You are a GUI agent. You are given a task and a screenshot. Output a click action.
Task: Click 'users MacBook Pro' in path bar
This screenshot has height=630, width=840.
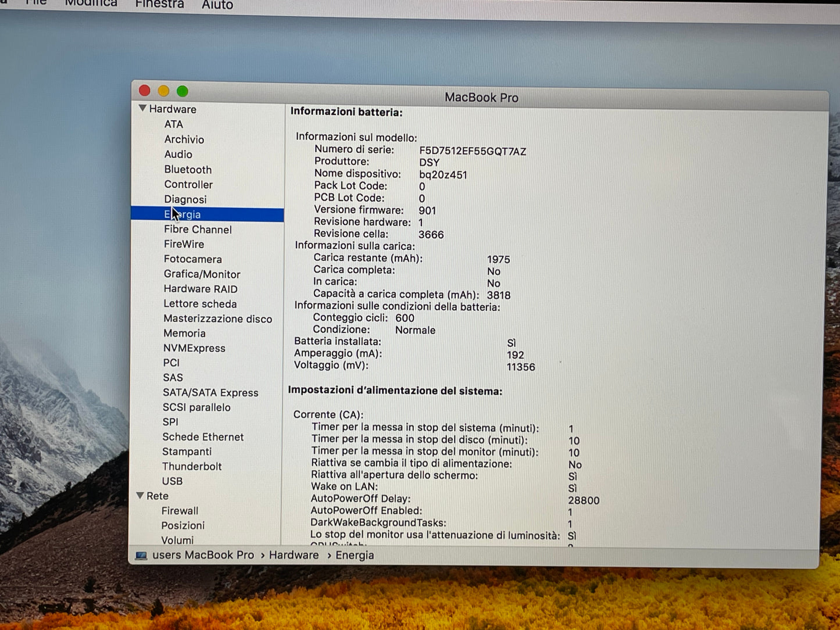[203, 556]
